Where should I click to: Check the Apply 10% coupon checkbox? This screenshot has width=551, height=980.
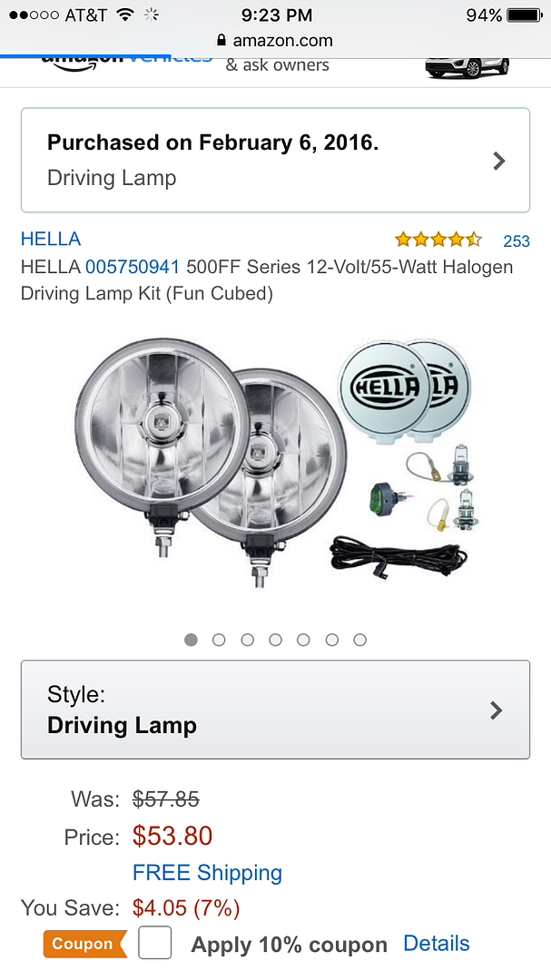(155, 943)
